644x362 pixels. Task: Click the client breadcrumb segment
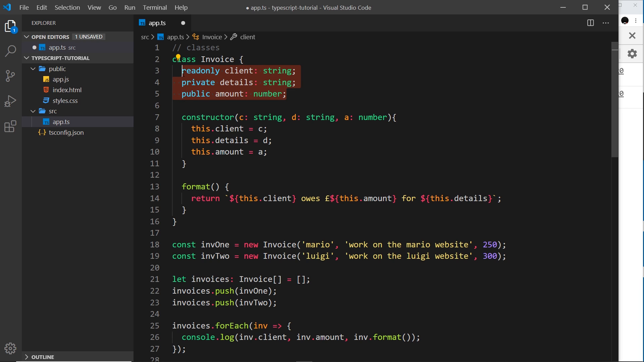coord(248,37)
